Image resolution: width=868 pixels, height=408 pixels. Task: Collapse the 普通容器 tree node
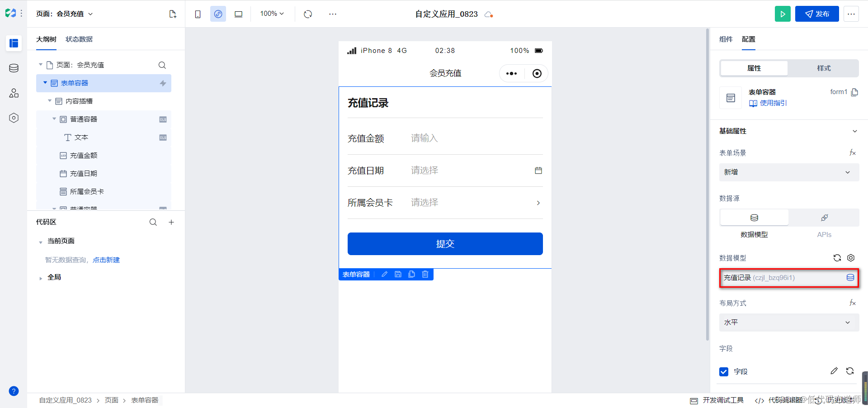[x=54, y=119]
